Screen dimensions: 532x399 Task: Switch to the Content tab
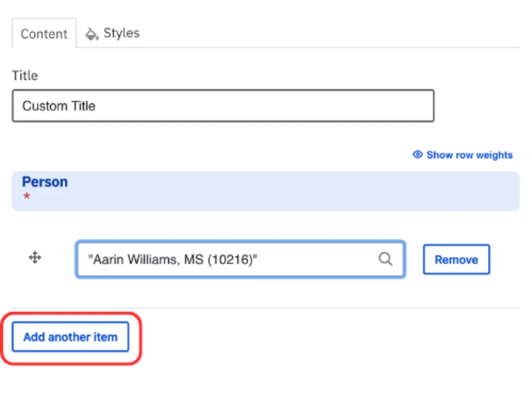click(x=44, y=34)
